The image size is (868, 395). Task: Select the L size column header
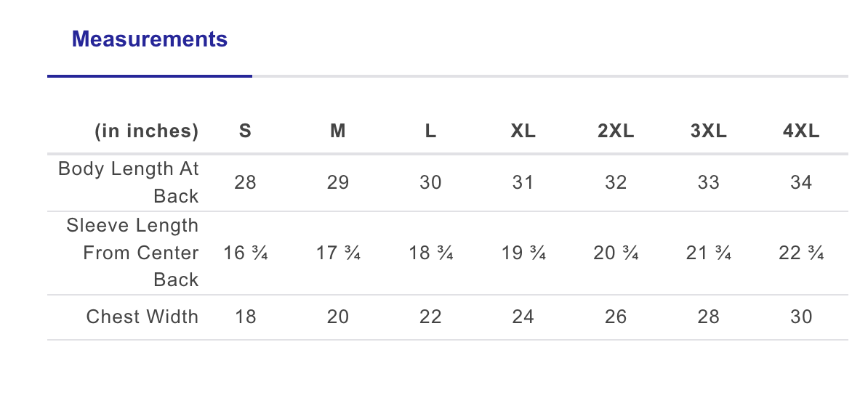430,131
